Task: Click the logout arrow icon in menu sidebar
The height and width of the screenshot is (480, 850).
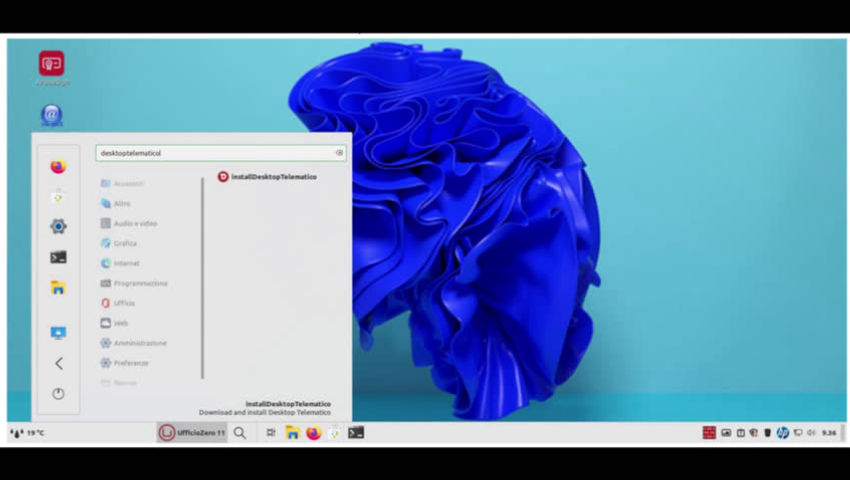Action: click(58, 363)
